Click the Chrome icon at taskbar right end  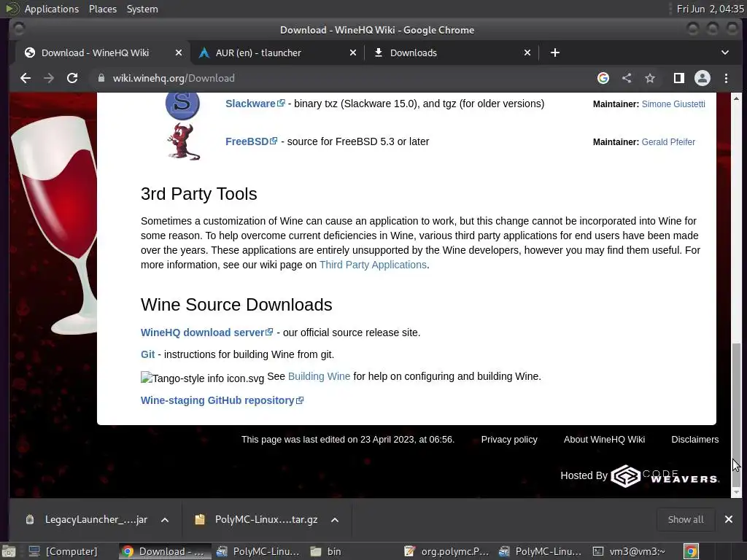(x=691, y=551)
